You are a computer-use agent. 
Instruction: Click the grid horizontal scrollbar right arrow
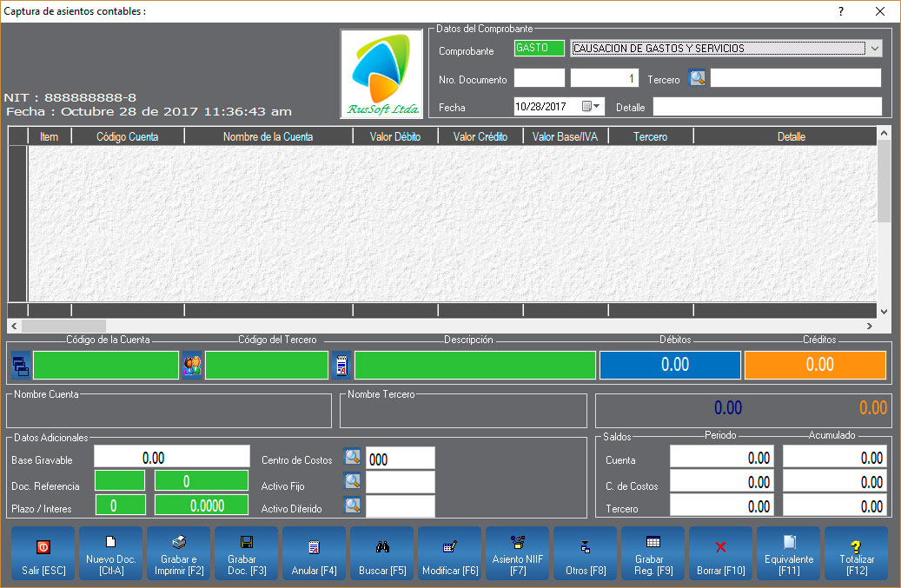pyautogui.click(x=869, y=326)
